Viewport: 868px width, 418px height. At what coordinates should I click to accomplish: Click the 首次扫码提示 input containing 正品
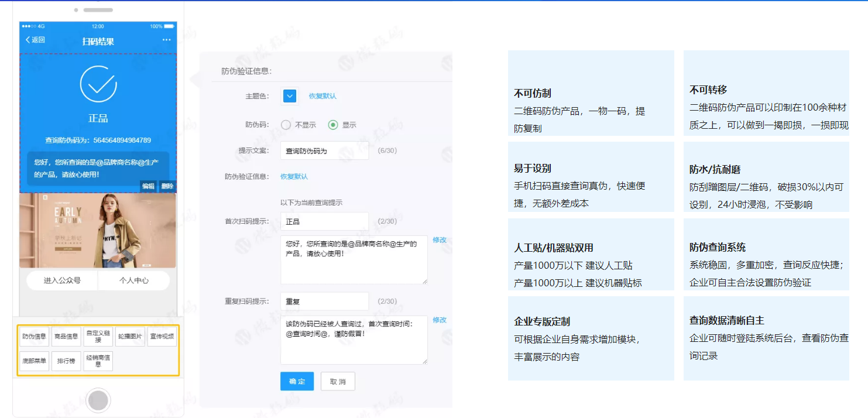pyautogui.click(x=324, y=221)
